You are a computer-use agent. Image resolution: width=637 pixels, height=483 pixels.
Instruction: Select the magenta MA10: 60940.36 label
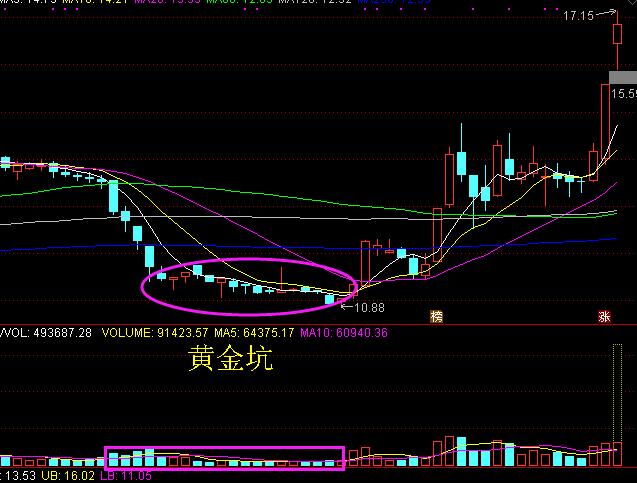click(x=344, y=333)
